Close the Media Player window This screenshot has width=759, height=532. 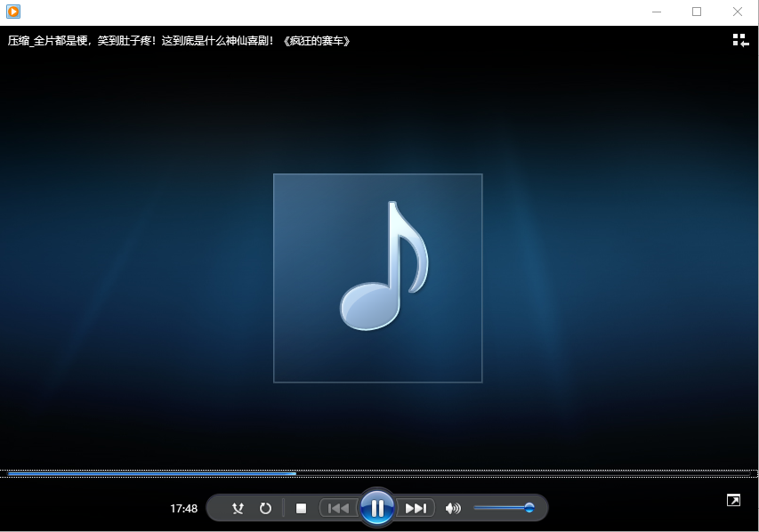pos(738,12)
